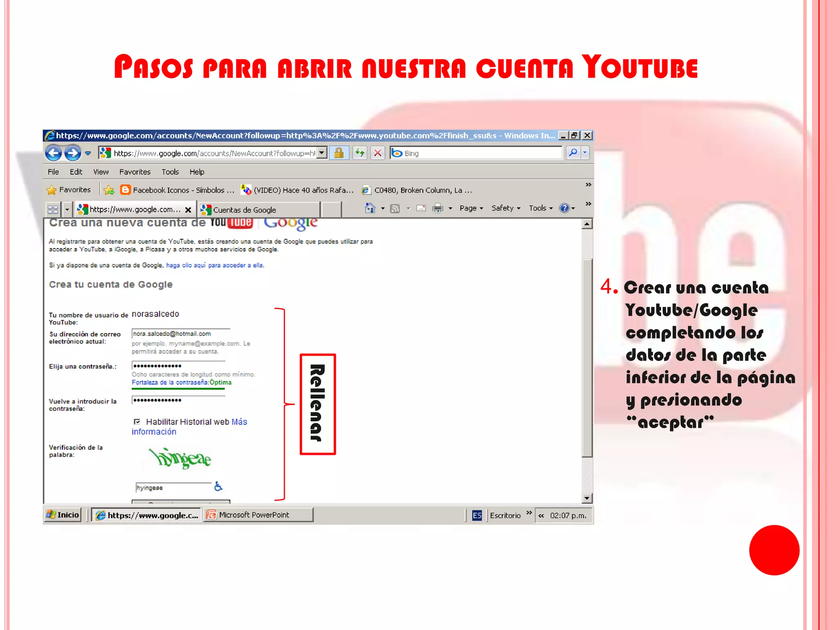Click the 'haga clic aquí para acceder' link
This screenshot has width=840, height=630.
(x=215, y=265)
